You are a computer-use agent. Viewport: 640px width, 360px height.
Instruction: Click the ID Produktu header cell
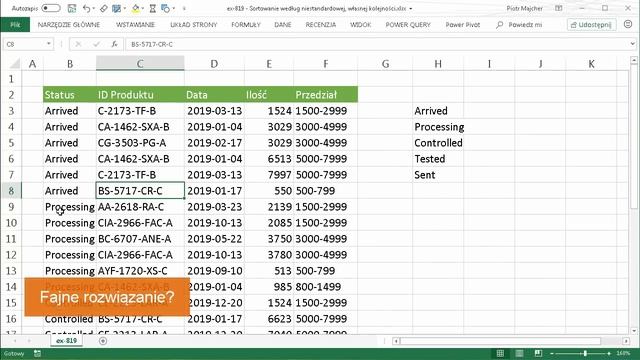tap(140, 95)
